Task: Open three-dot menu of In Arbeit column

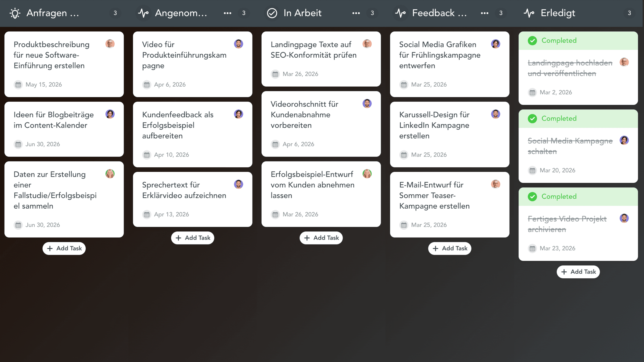Action: (356, 13)
